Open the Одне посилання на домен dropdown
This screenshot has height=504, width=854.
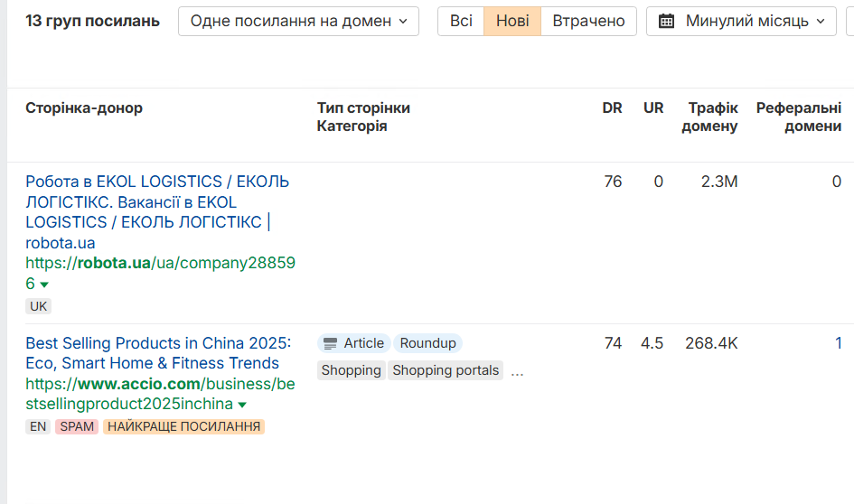click(x=298, y=21)
